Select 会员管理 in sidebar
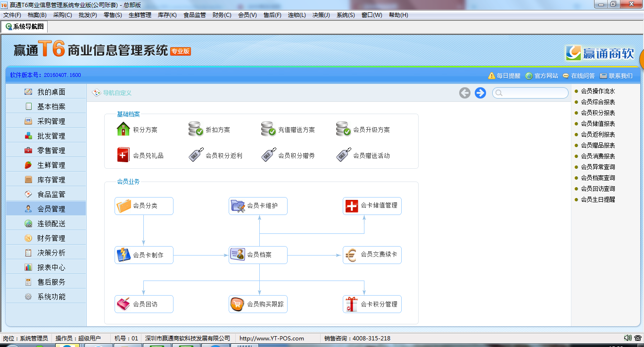Viewport: 644px width, 347px height. tap(46, 209)
